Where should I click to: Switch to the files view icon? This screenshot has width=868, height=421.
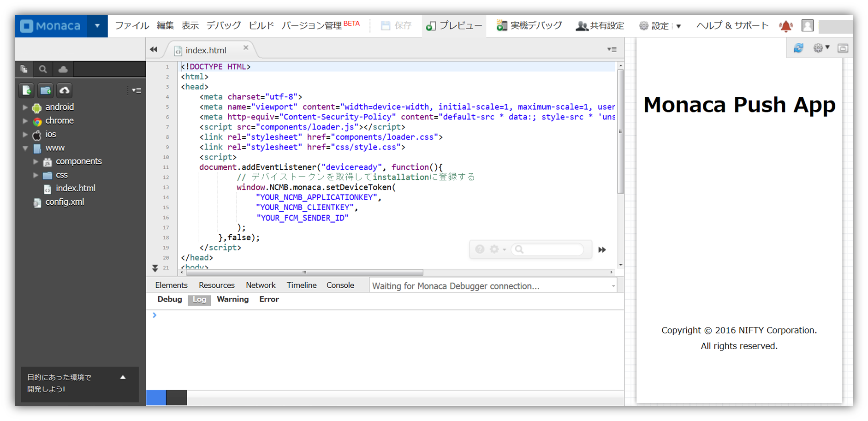tap(24, 69)
